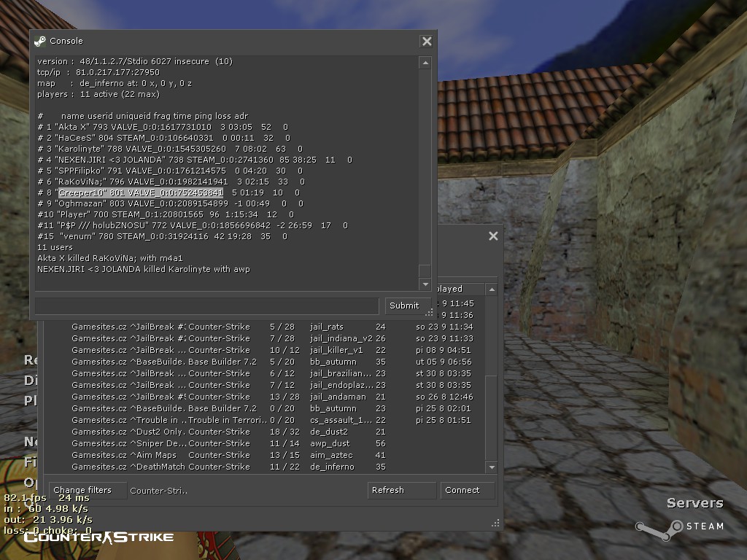Click the console scrollbar down arrow
This screenshot has width=747, height=560.
(x=425, y=284)
